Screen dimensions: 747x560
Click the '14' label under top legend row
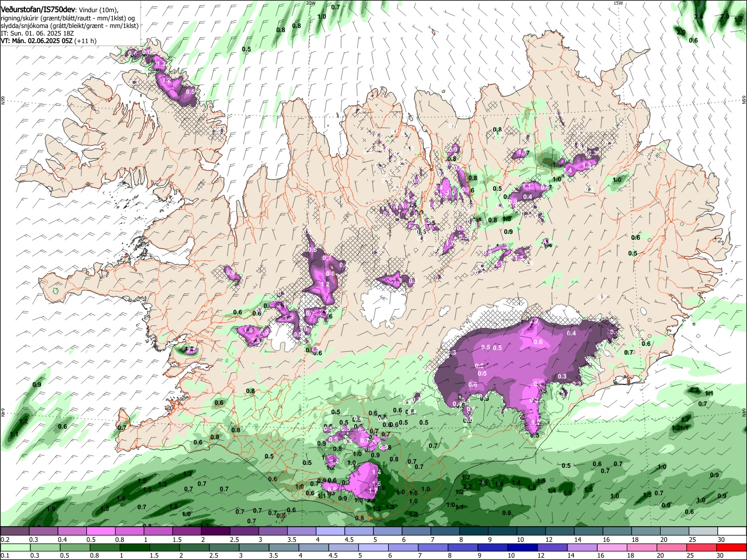(x=578, y=540)
